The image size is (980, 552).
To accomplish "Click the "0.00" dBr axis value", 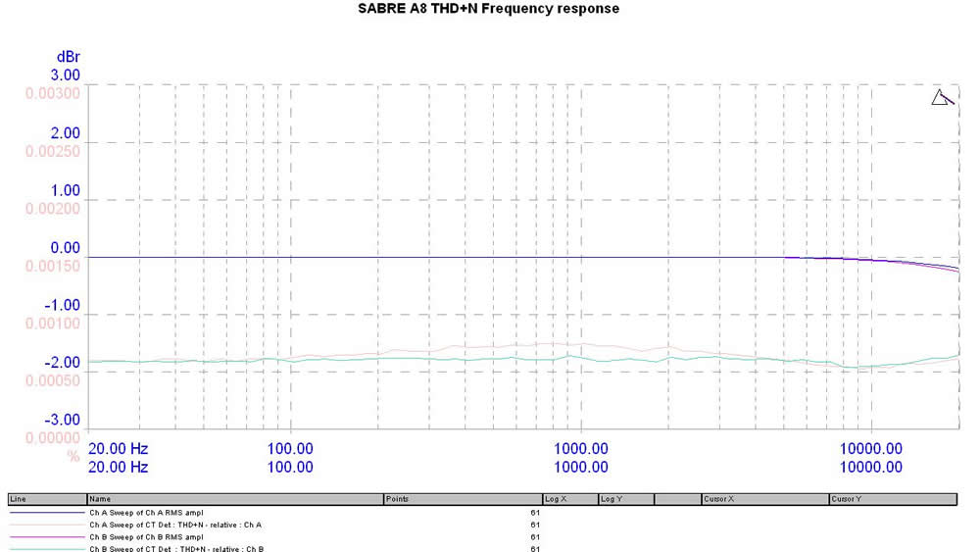I will (x=65, y=248).
